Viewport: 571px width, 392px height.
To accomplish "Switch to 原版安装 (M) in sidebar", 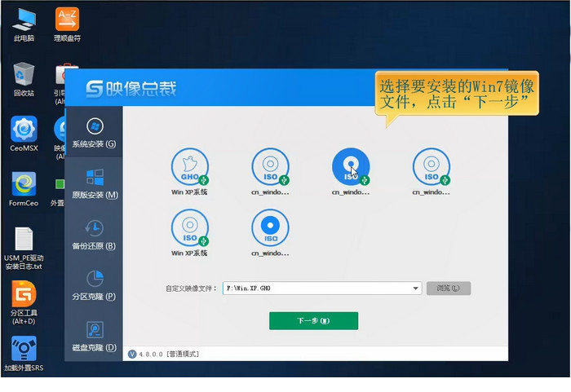I will pyautogui.click(x=95, y=184).
